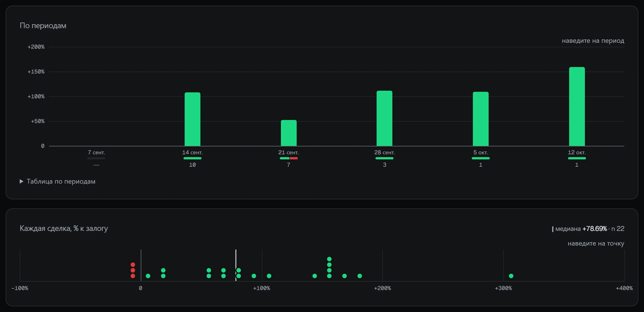This screenshot has width=644, height=312.
Task: Click the «14 сент.» axis label
Action: click(x=193, y=152)
